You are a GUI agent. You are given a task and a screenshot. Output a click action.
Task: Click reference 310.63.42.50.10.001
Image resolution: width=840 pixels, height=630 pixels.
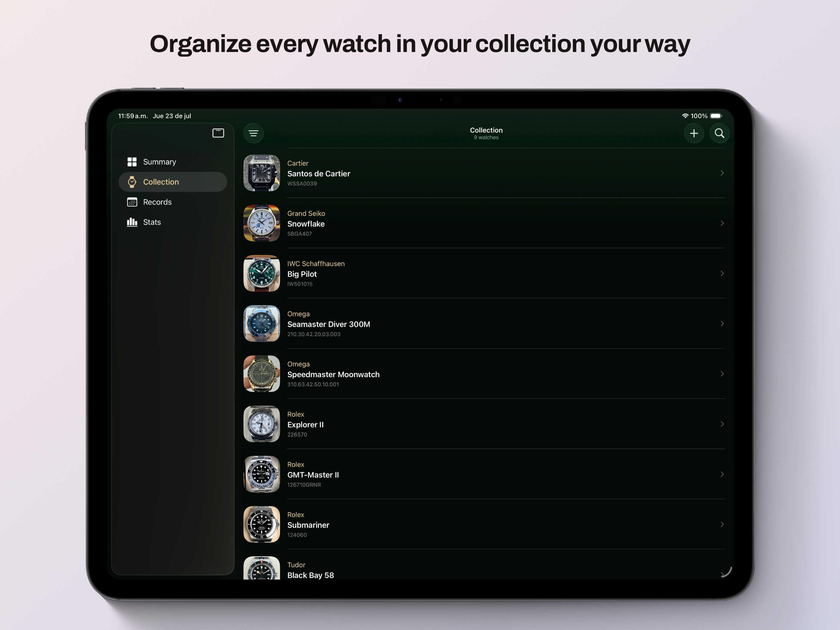[313, 384]
